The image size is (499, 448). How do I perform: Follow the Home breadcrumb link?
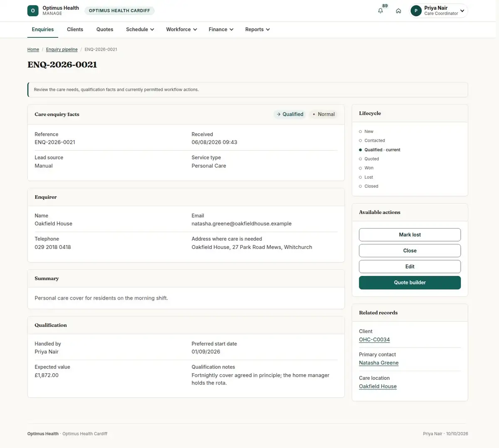(33, 49)
